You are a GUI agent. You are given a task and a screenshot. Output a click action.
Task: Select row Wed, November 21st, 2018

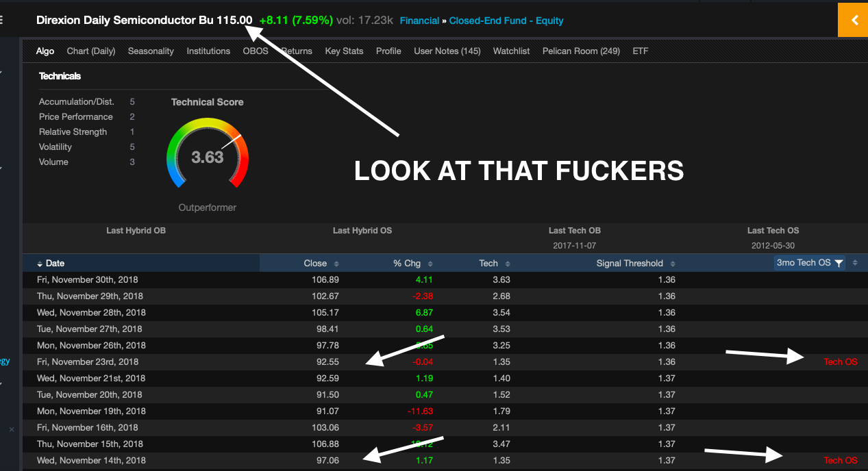coord(445,378)
